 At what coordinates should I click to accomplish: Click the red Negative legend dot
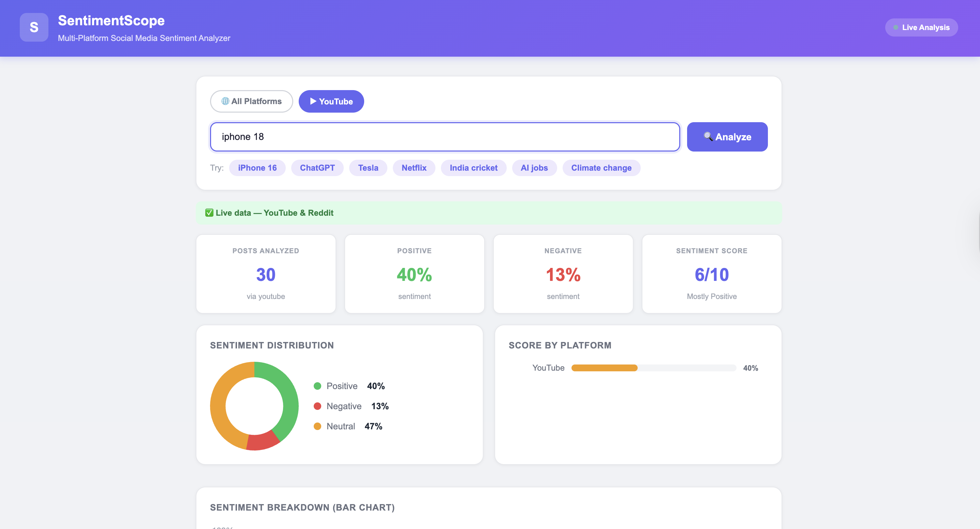click(x=317, y=406)
